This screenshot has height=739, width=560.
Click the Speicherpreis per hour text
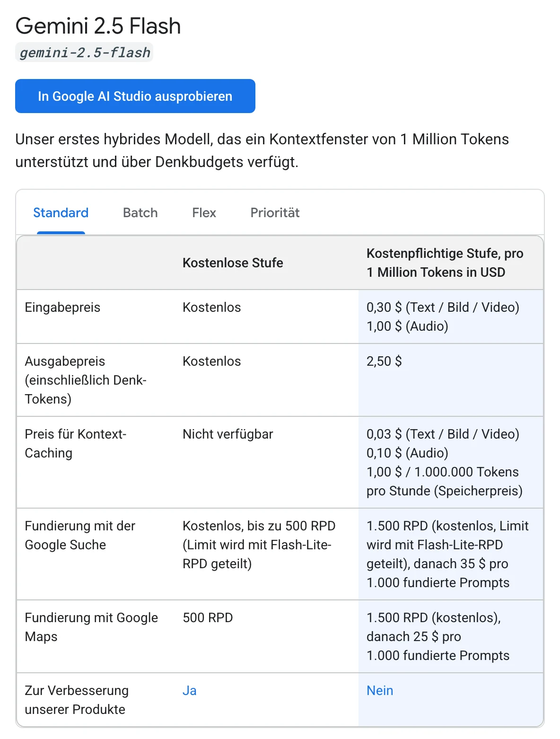(444, 482)
